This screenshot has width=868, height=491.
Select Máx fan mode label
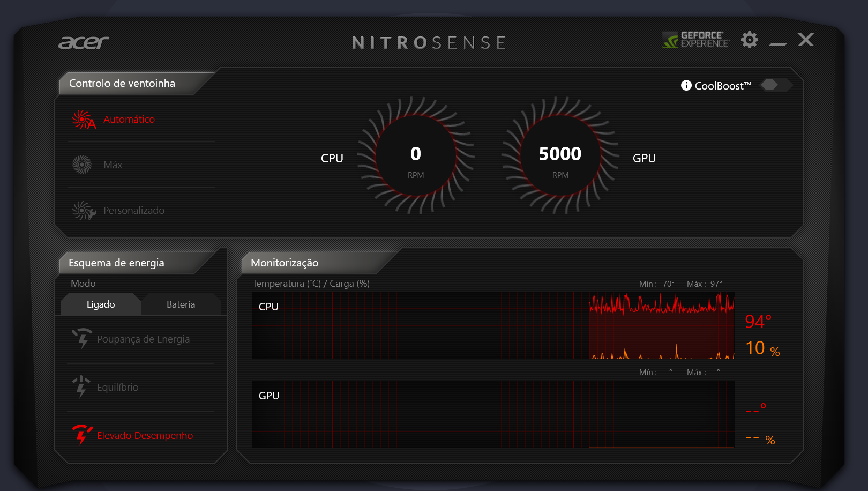[113, 165]
